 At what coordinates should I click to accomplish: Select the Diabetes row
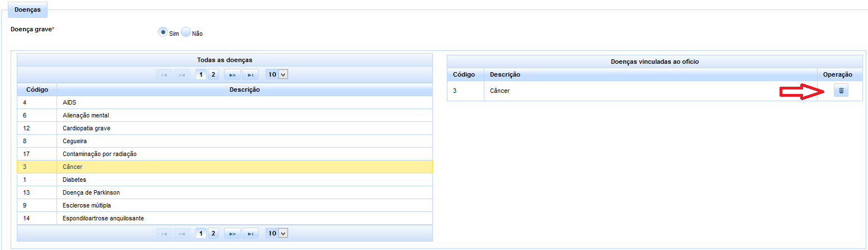[x=224, y=180]
